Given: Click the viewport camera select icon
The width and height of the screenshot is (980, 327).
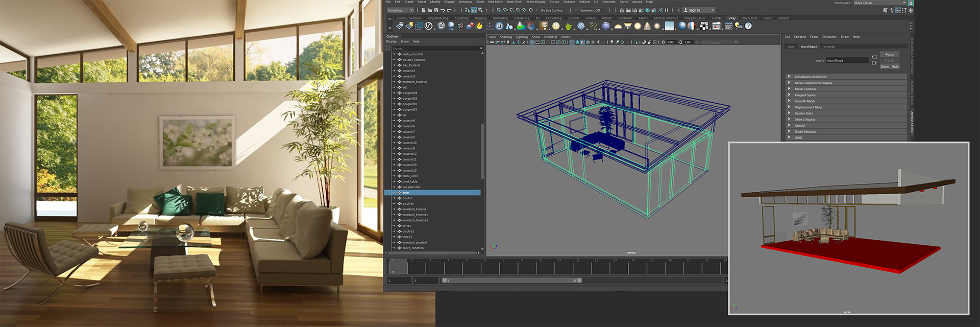Looking at the screenshot, I should click(x=492, y=42).
